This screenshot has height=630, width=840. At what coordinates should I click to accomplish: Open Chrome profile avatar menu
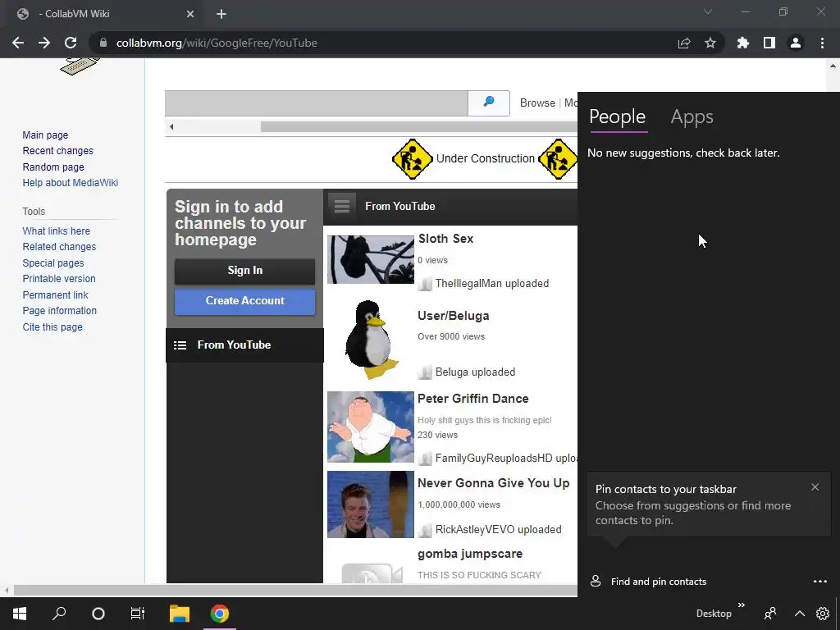pyautogui.click(x=796, y=43)
